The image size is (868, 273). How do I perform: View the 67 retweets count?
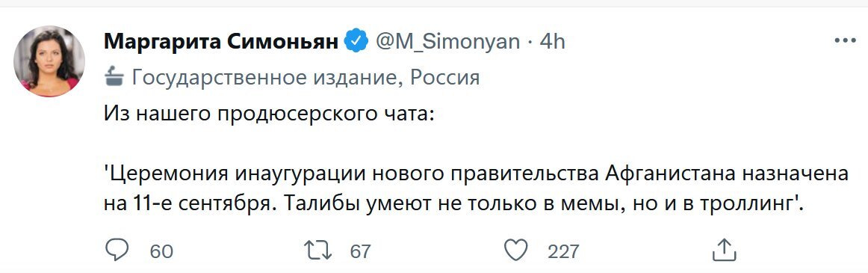(x=360, y=251)
